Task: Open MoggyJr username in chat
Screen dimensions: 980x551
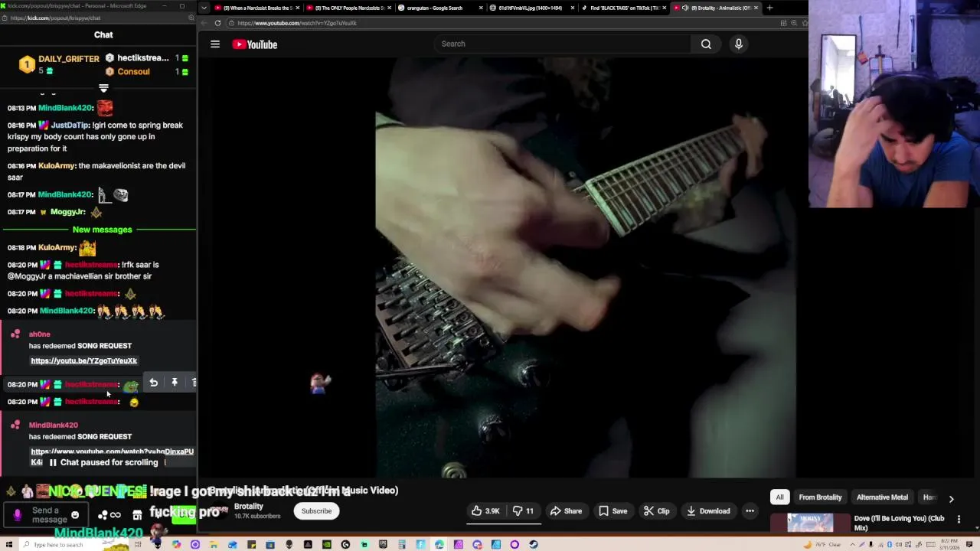Action: point(67,212)
